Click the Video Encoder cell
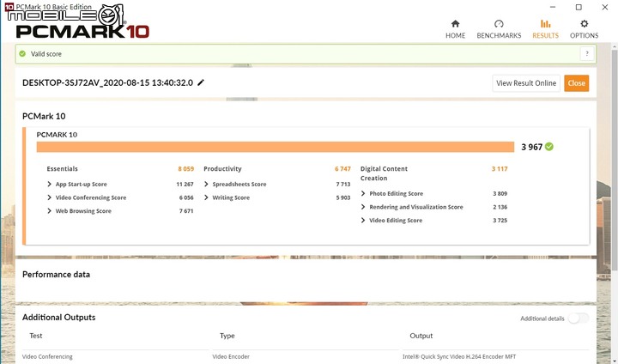 pos(231,356)
